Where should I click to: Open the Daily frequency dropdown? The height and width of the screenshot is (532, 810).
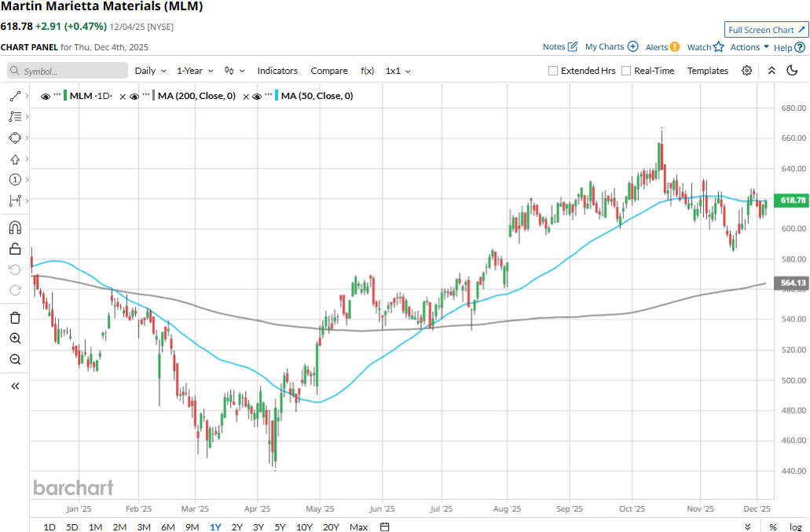pyautogui.click(x=150, y=71)
